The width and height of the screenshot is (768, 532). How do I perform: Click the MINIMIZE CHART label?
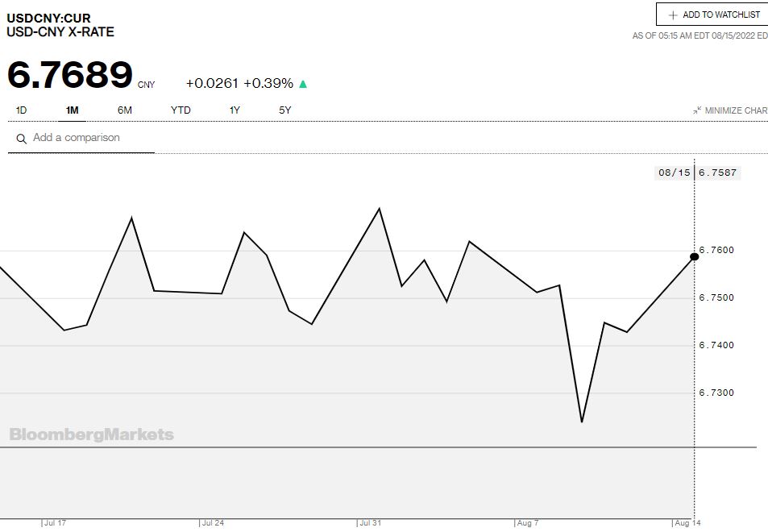[x=736, y=110]
